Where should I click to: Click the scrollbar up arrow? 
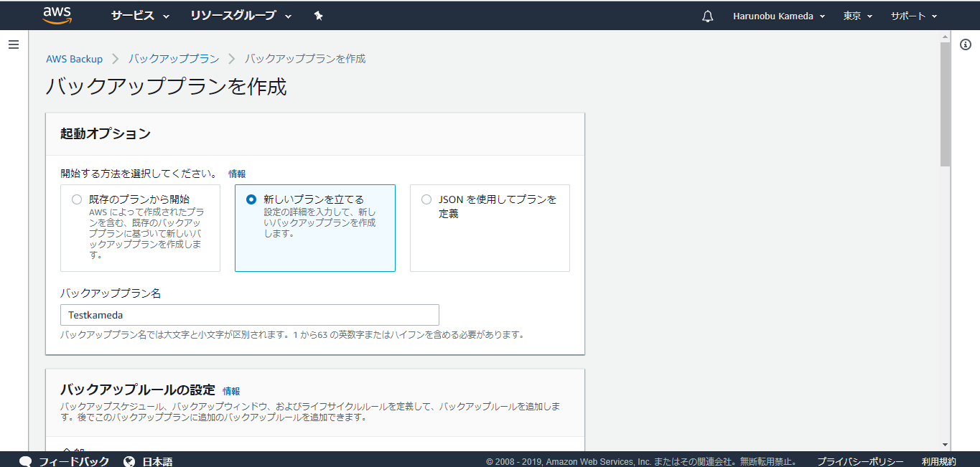[x=945, y=36]
